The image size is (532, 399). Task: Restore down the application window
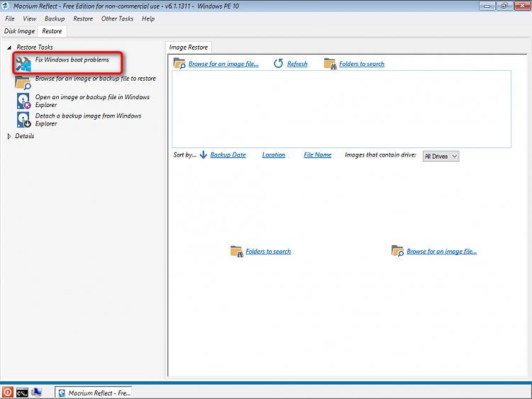[x=504, y=6]
